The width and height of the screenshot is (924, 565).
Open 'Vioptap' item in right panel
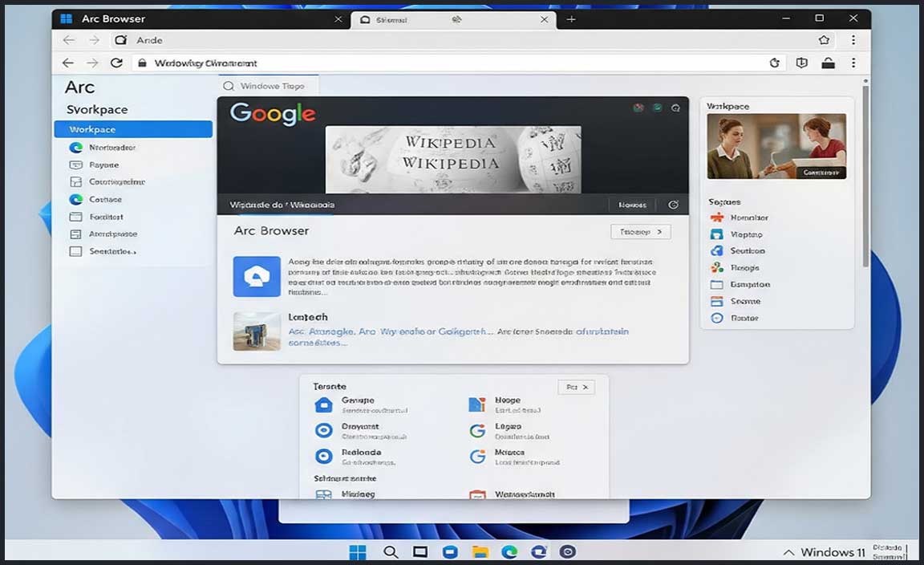[746, 234]
